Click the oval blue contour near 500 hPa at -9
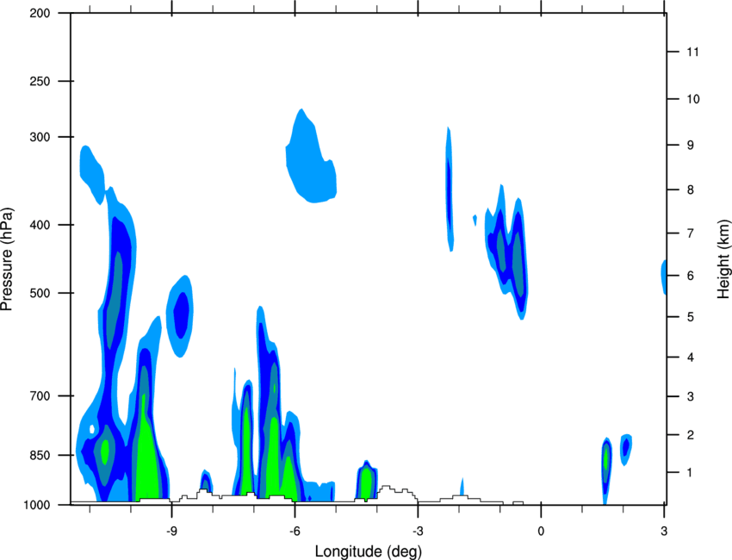This screenshot has width=732, height=560. tap(180, 315)
